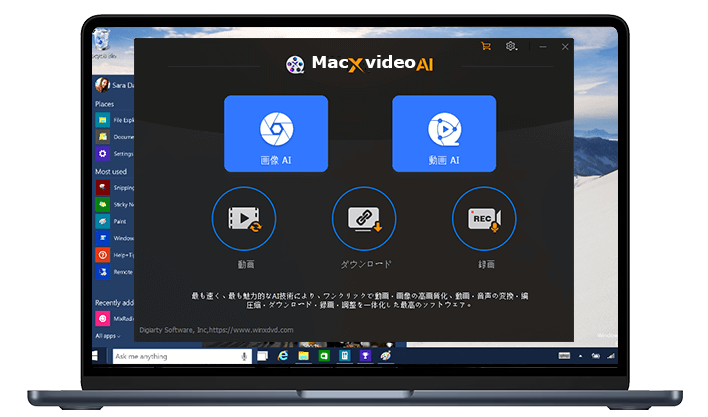The width and height of the screenshot is (708, 417).
Task: Check the battery icon in system tray
Action: click(x=596, y=356)
